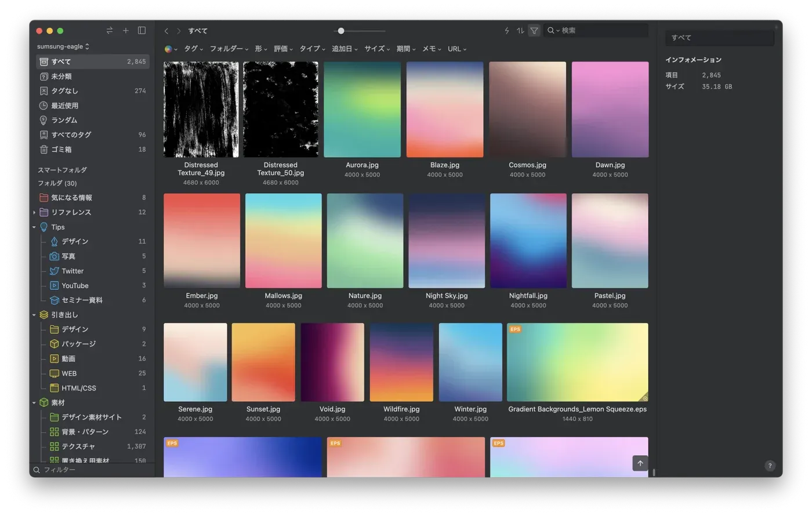Select the Nightfall.jpg thumbnail
This screenshot has height=516, width=812.
[x=528, y=241]
